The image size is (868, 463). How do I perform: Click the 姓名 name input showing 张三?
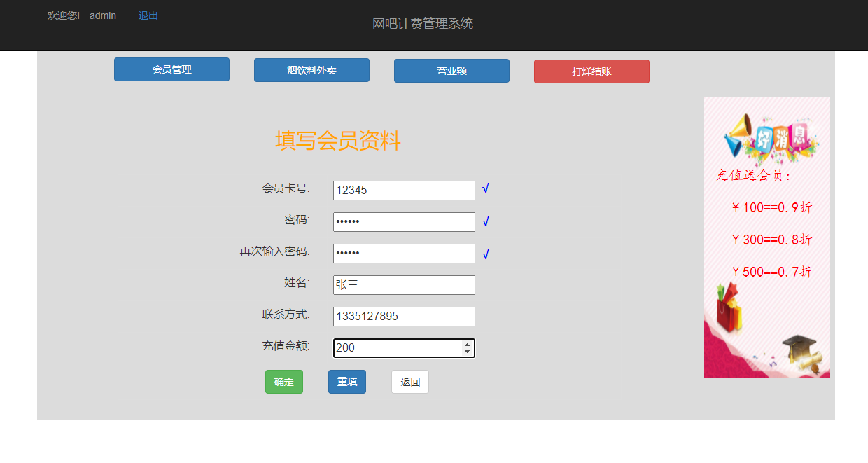coord(404,284)
